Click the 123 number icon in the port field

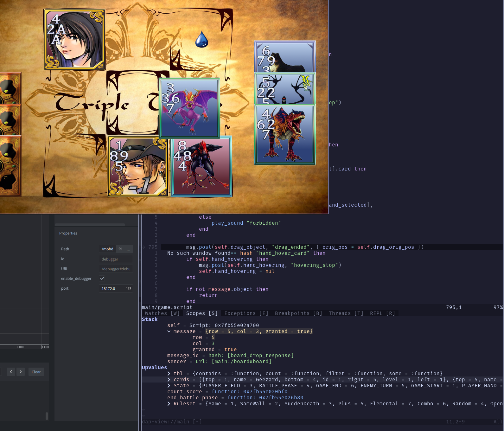coord(128,288)
